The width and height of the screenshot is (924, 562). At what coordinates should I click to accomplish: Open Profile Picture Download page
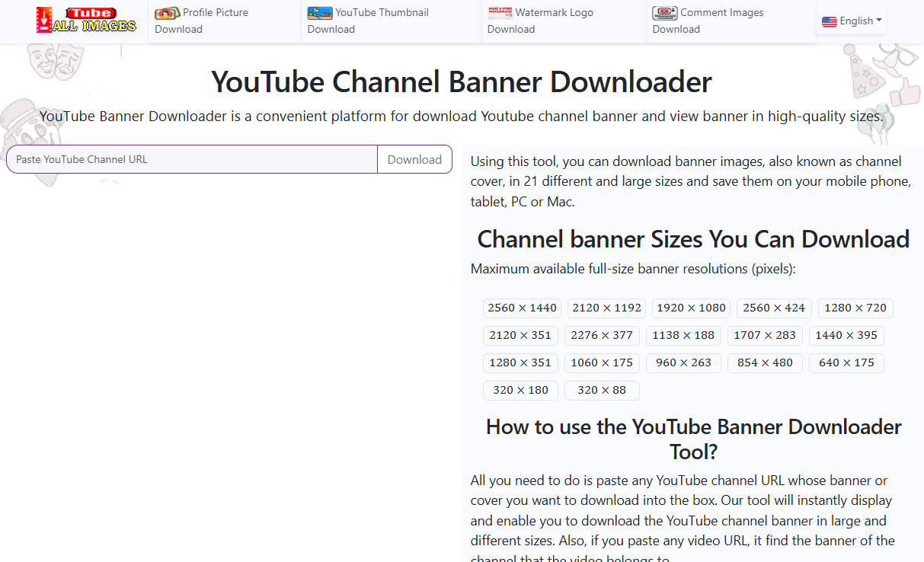(215, 21)
